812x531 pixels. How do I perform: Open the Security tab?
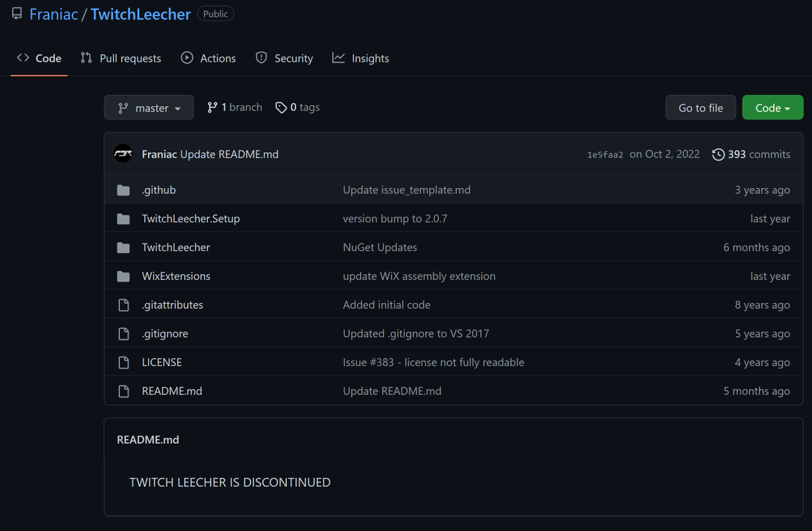284,58
